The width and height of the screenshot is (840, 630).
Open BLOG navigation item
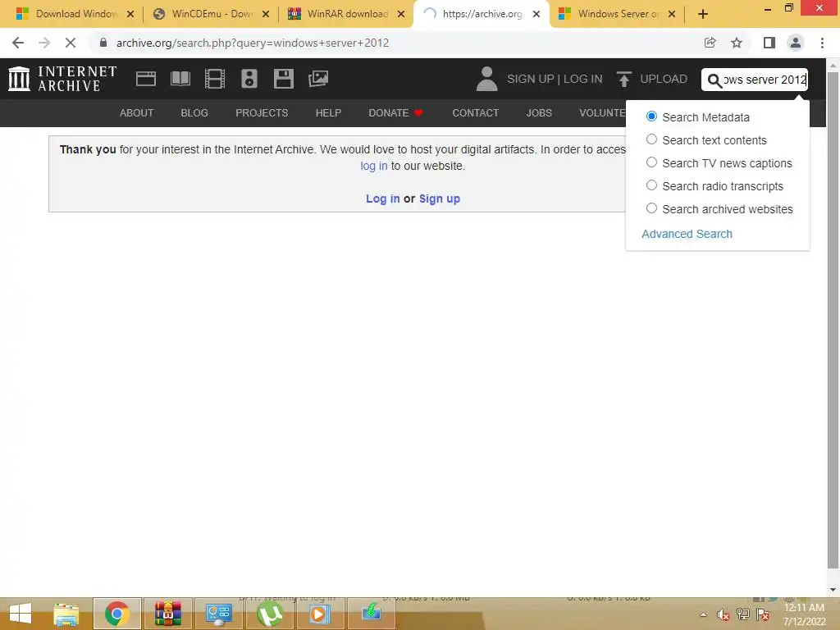194,113
